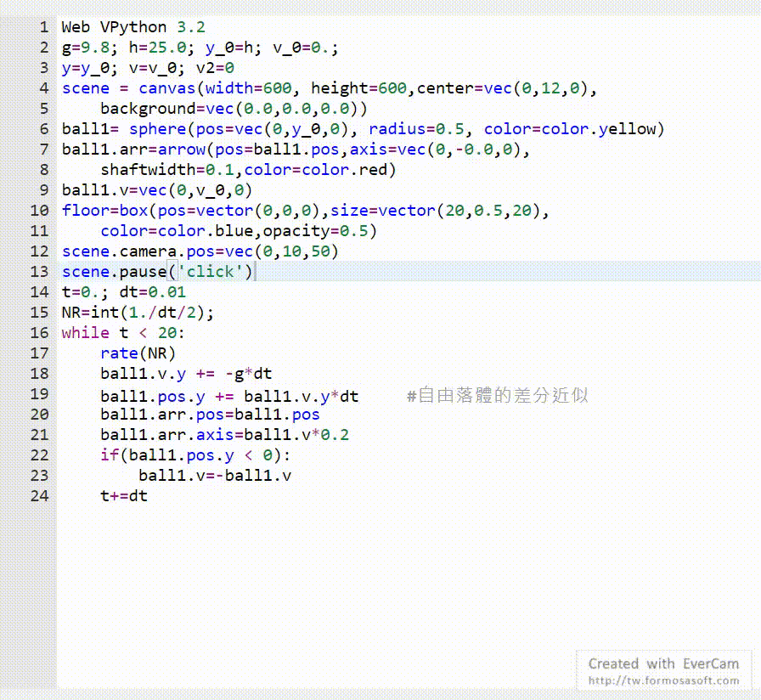Screen dimensions: 761x700
Task: Click the 'color=color.blue,opacity=0.5)' line
Action: click(x=239, y=231)
